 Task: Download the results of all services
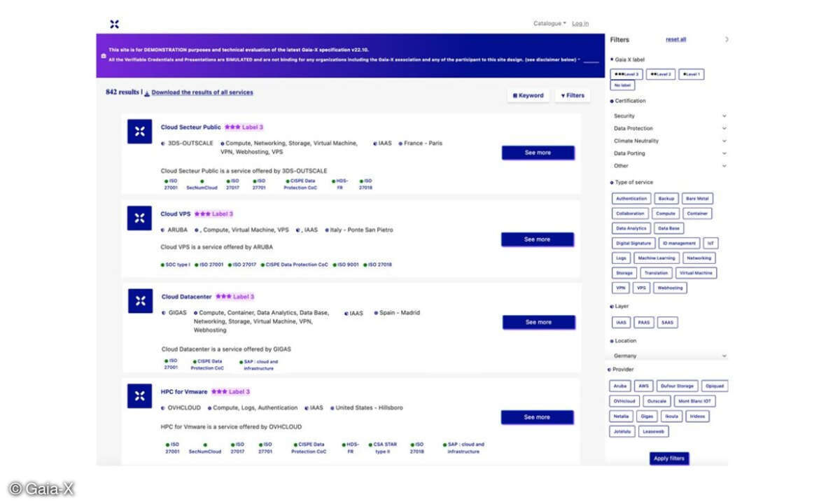(x=202, y=92)
